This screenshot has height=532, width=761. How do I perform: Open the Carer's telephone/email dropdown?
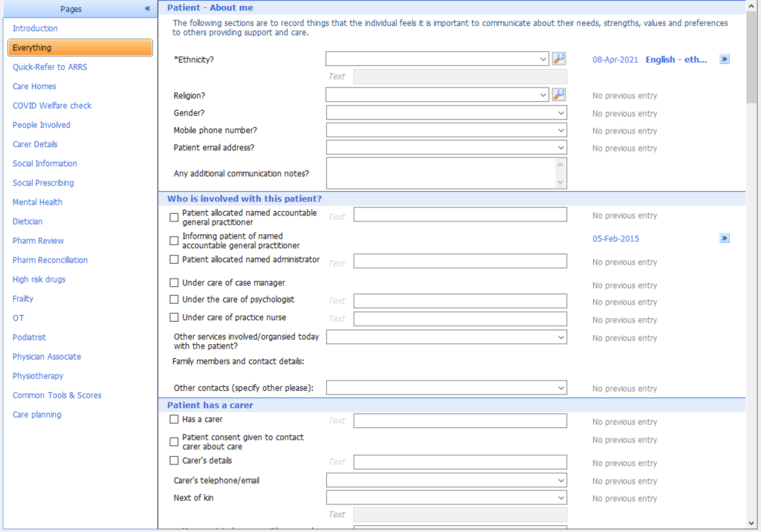click(x=446, y=481)
